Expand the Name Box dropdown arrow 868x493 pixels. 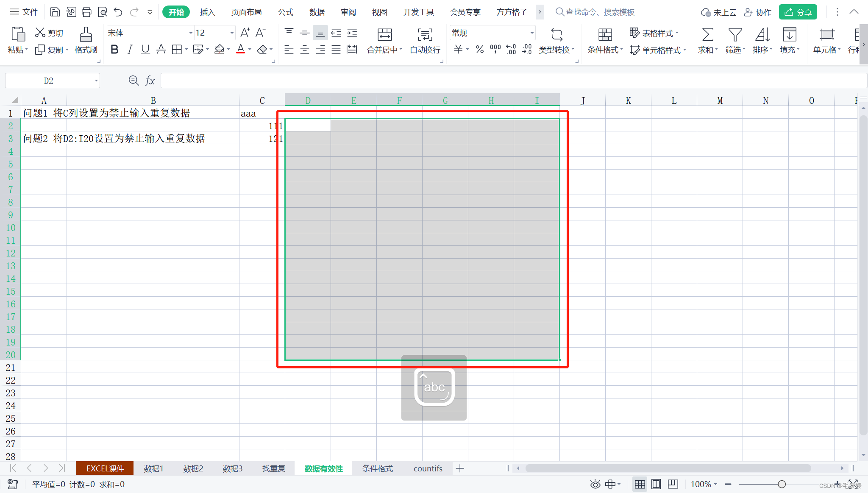(96, 81)
